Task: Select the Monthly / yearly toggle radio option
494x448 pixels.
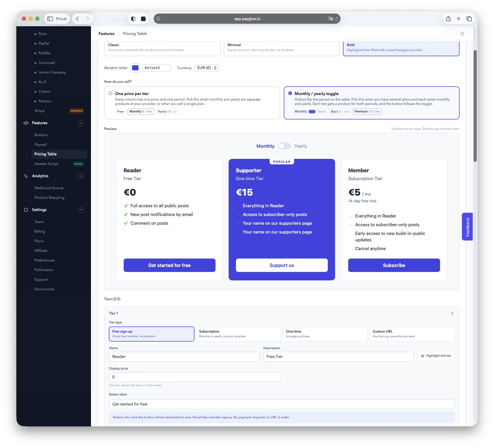Action: (290, 94)
